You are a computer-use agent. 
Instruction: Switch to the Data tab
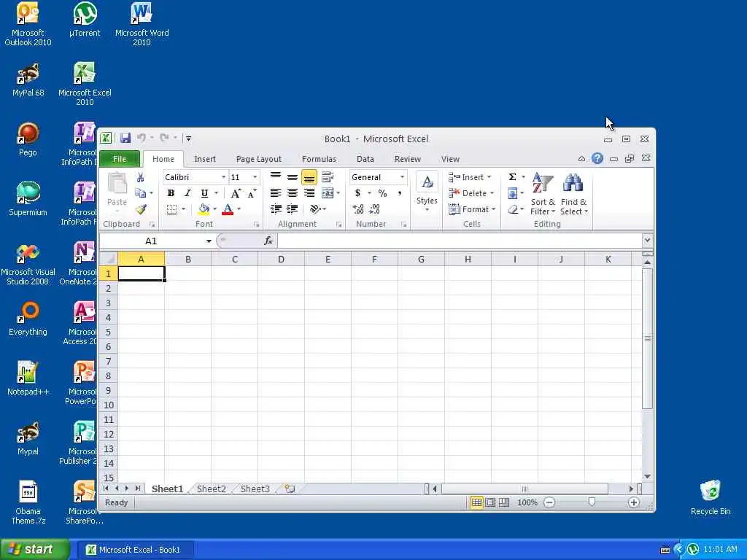(365, 159)
